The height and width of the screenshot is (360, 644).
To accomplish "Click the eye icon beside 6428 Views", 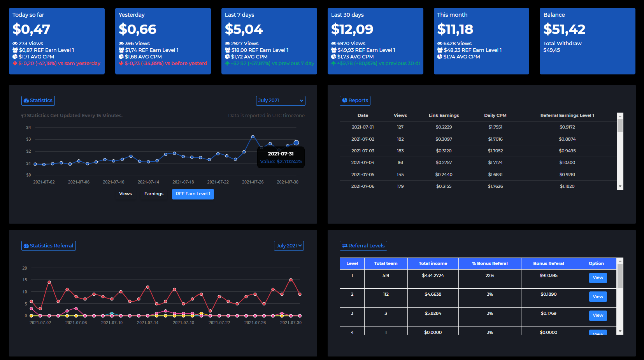I will tap(440, 44).
